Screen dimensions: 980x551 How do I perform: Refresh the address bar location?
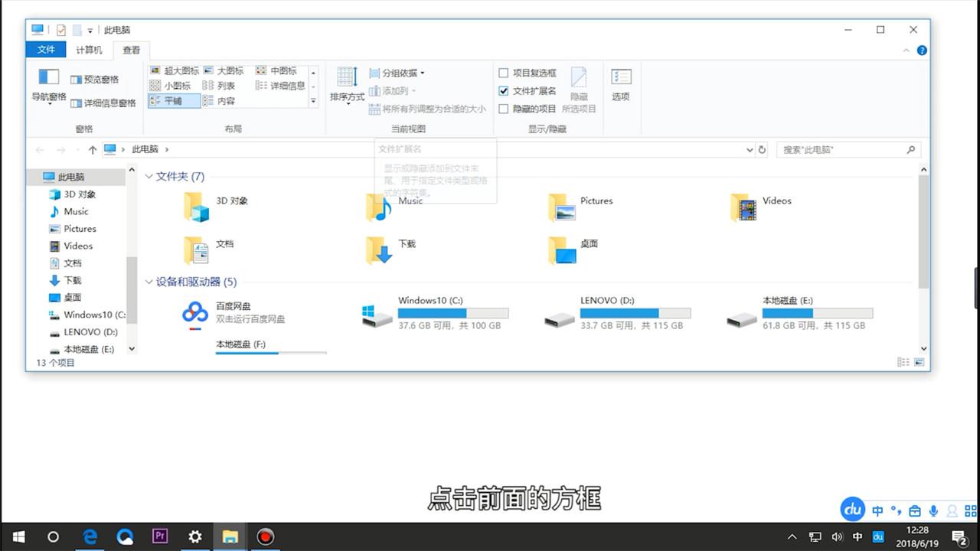click(762, 150)
